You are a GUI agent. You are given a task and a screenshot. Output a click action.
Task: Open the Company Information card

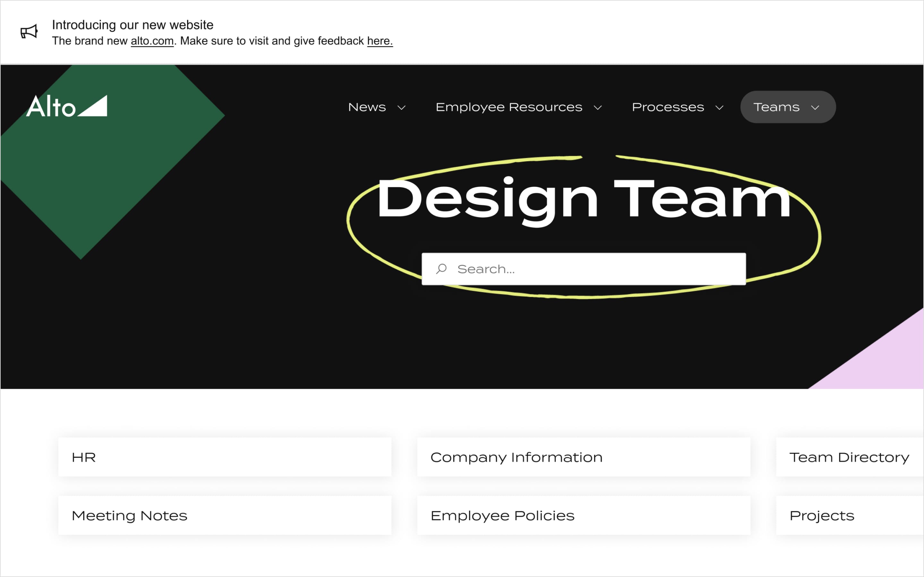coord(583,457)
